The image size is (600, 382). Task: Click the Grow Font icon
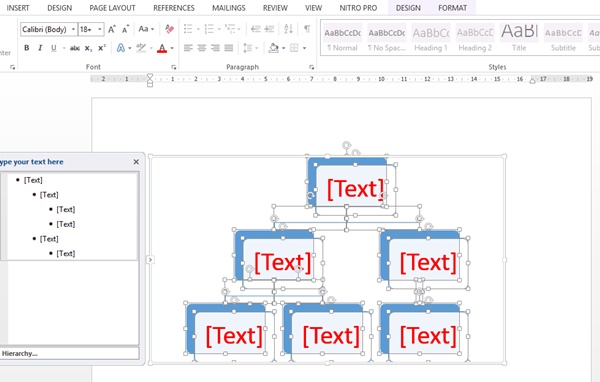pos(111,29)
